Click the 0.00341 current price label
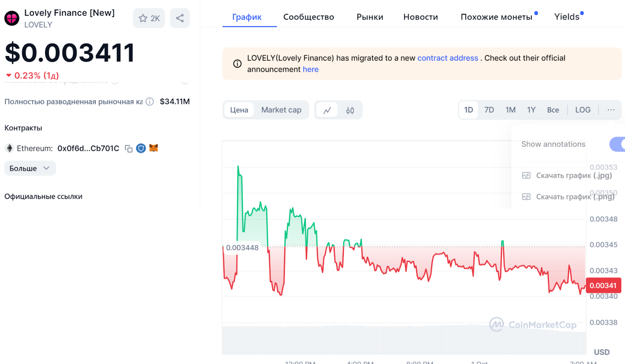Screen dimensions: 625x364 click(x=603, y=285)
